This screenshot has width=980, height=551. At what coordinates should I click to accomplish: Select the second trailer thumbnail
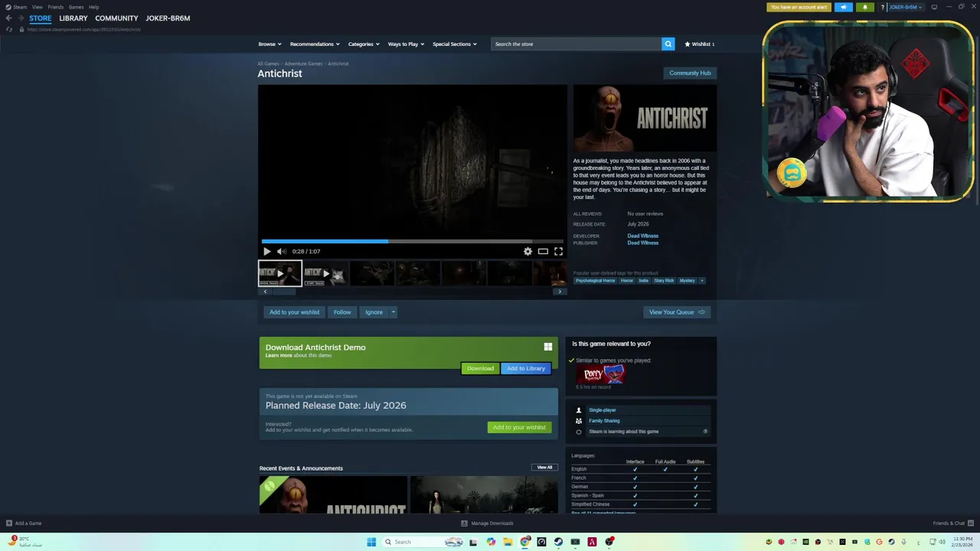pyautogui.click(x=325, y=273)
